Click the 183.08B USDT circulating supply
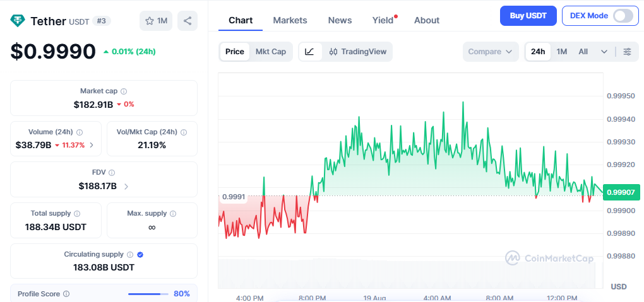This screenshot has height=302, width=644. click(x=104, y=267)
